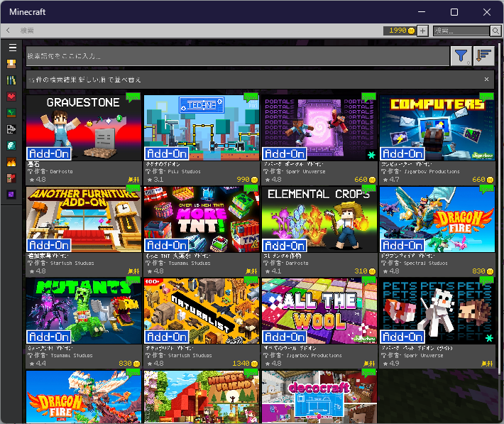Open the bookshelf icon in sidebar
Screen dimensions: 504x424
pyautogui.click(x=11, y=80)
